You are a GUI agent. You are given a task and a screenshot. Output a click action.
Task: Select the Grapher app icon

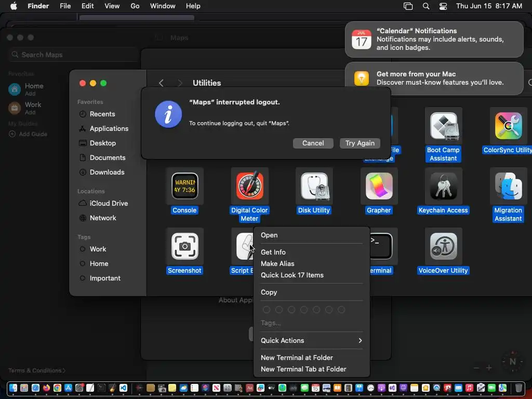tap(379, 186)
